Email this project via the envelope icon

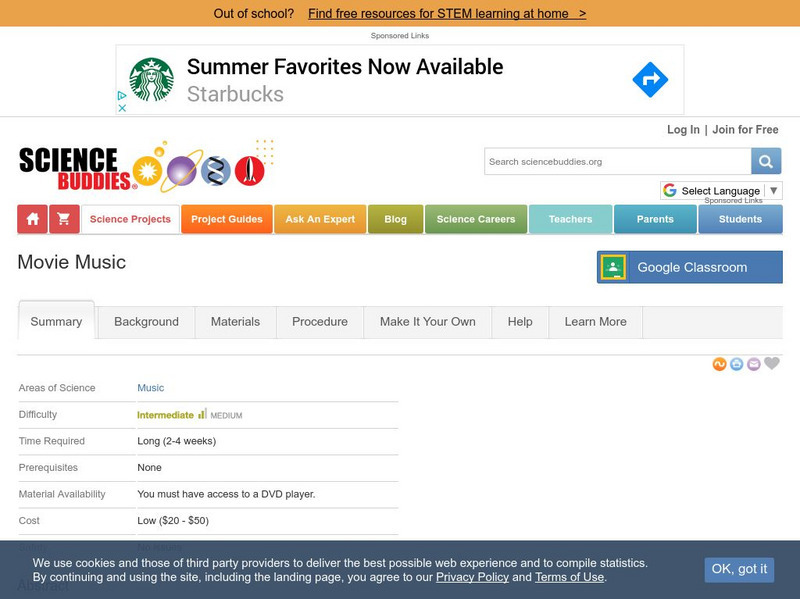click(x=753, y=364)
